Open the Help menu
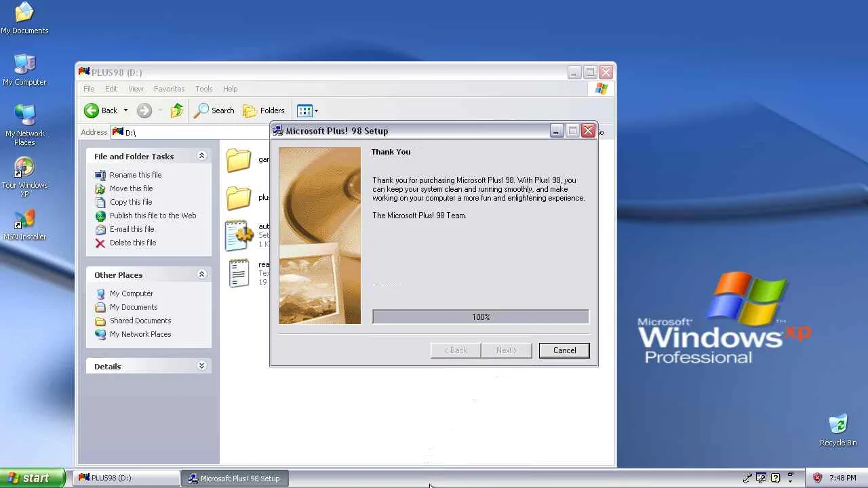Viewport: 868px width, 488px height. click(x=231, y=89)
